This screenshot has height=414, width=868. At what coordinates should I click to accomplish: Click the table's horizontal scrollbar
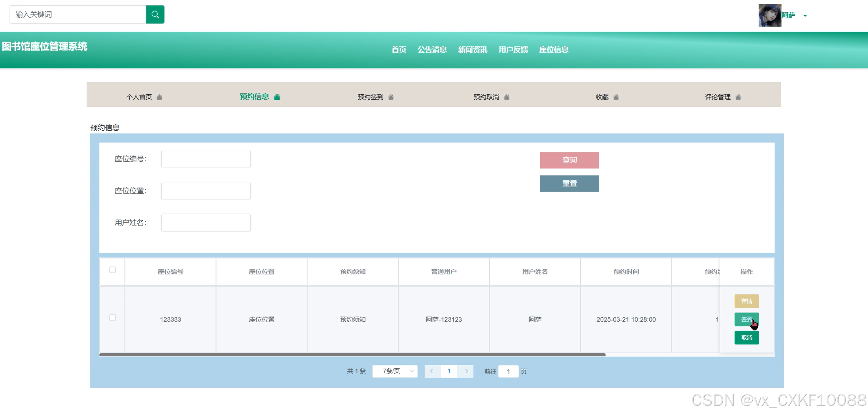[x=352, y=355]
